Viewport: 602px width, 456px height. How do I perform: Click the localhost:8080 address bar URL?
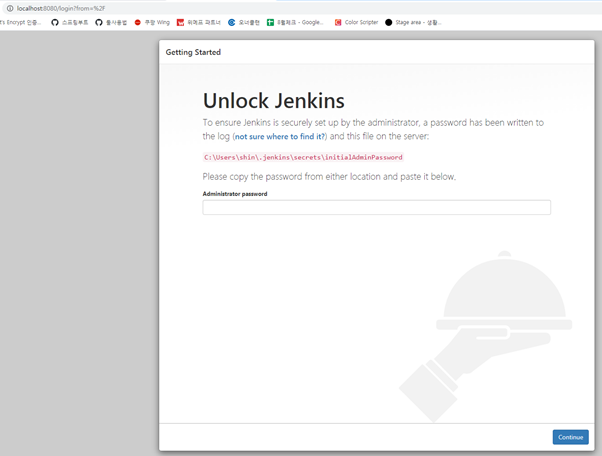pos(61,8)
